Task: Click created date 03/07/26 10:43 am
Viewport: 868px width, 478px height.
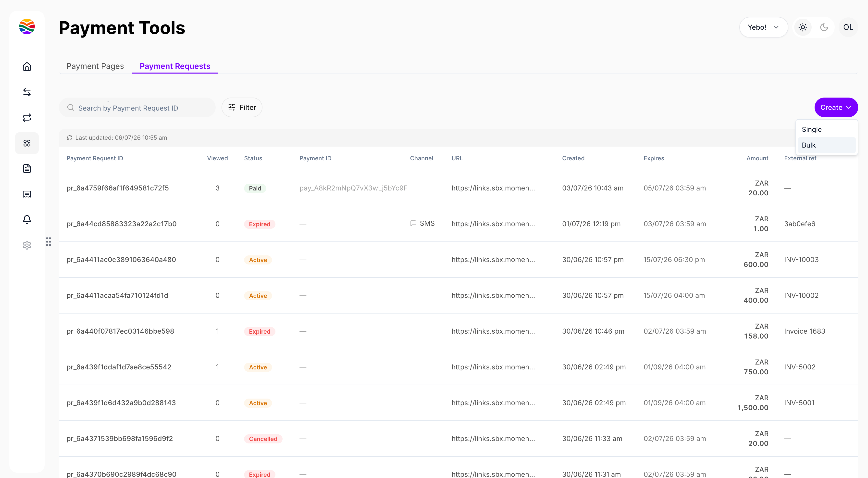Action: click(x=593, y=188)
